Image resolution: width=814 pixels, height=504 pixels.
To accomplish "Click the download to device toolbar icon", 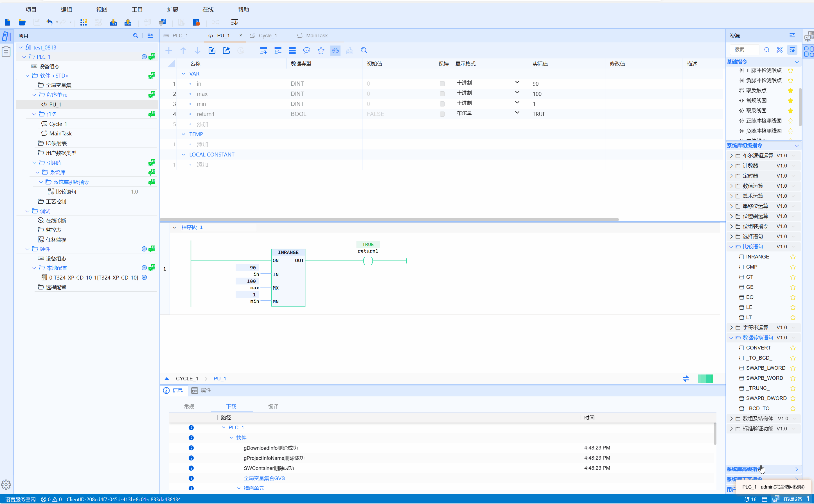I will pyautogui.click(x=113, y=22).
